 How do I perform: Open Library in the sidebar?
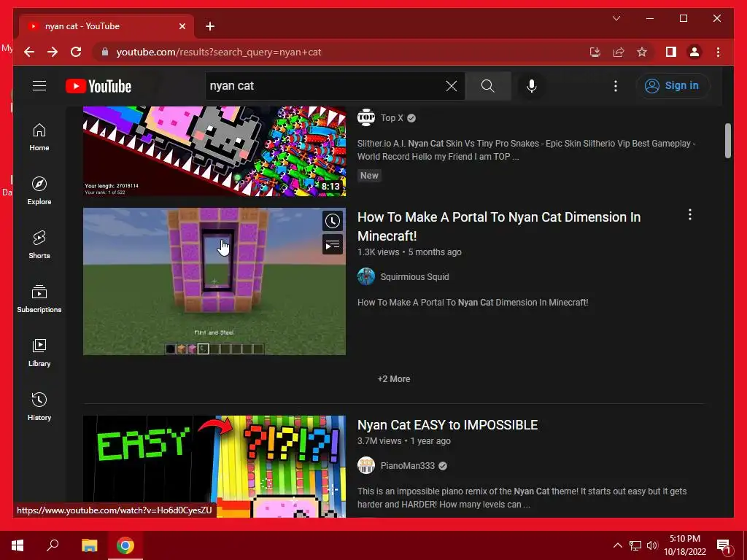pos(39,353)
